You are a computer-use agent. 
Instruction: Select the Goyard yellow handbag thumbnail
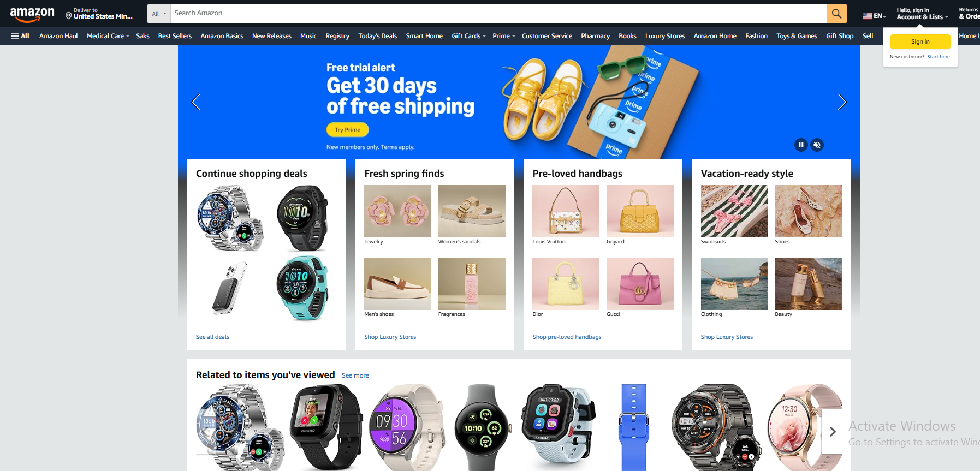coord(640,211)
